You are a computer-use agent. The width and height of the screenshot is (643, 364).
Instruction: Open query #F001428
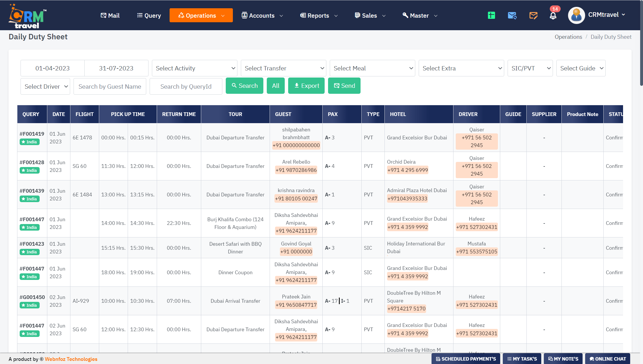click(32, 162)
